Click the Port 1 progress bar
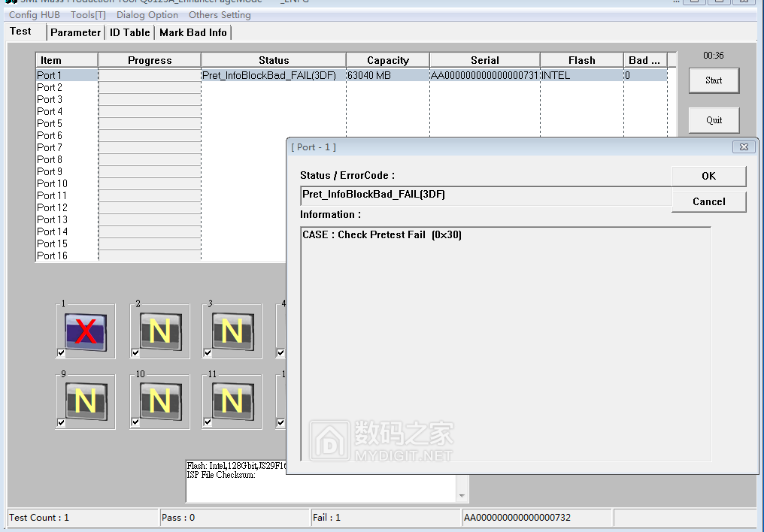The image size is (764, 532). 150,75
